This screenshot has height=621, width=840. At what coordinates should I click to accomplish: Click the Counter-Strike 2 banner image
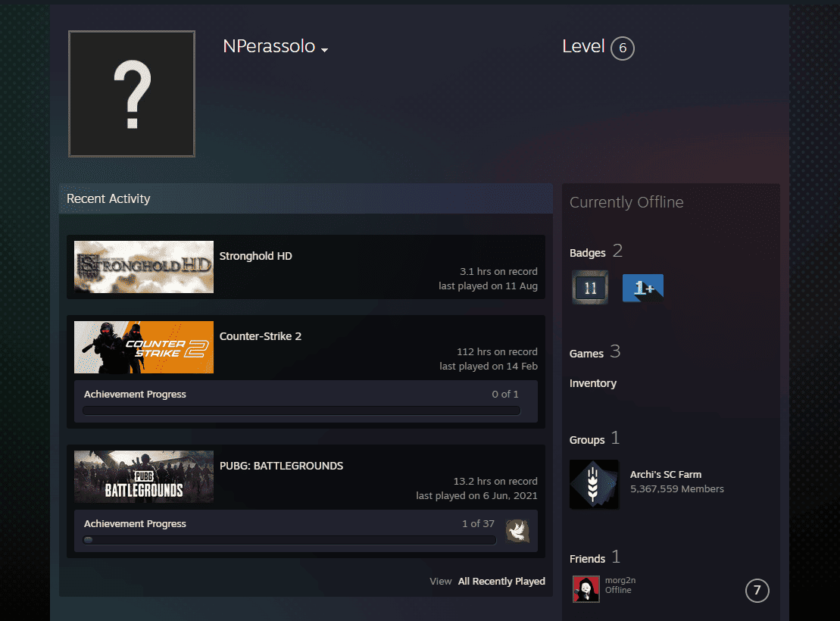tap(144, 347)
